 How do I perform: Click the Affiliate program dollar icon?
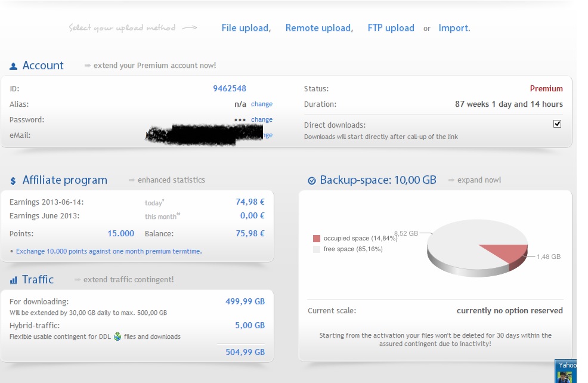(13, 181)
